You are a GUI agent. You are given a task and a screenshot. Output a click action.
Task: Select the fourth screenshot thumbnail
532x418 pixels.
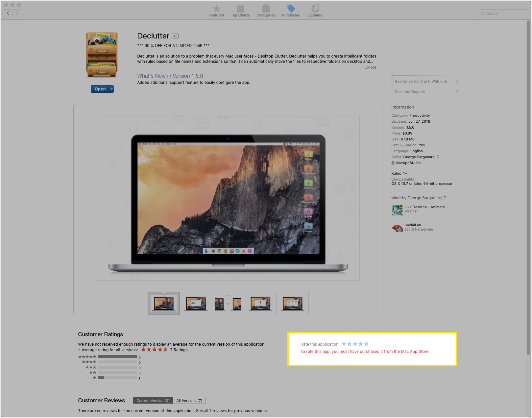tap(260, 303)
